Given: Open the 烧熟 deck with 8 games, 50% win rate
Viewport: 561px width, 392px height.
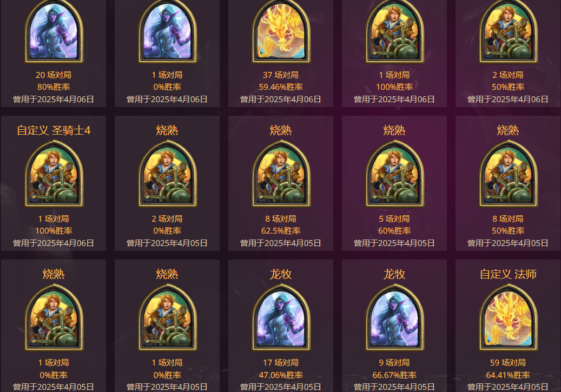Looking at the screenshot, I should click(x=508, y=183).
